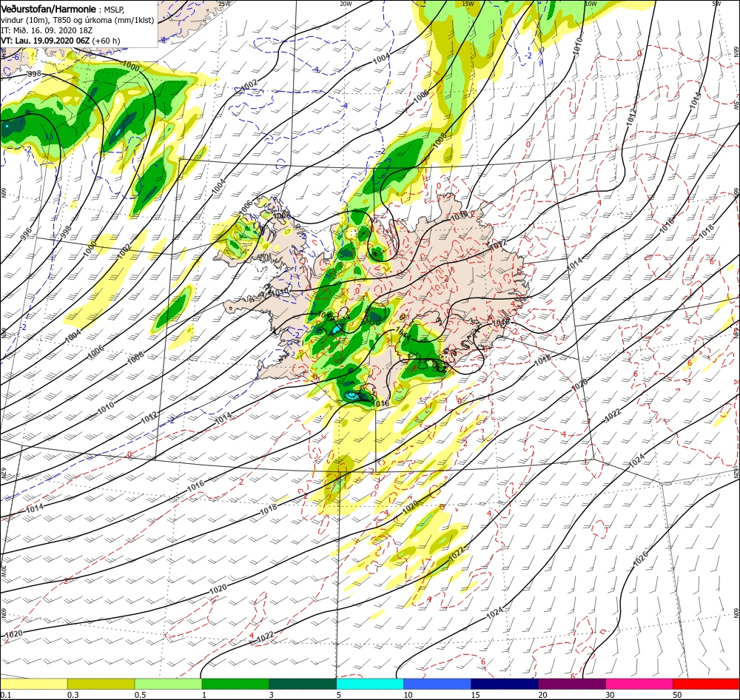Click the 'Veðurstofan/Harmonie' title text
This screenshot has width=740, height=700.
click(49, 9)
